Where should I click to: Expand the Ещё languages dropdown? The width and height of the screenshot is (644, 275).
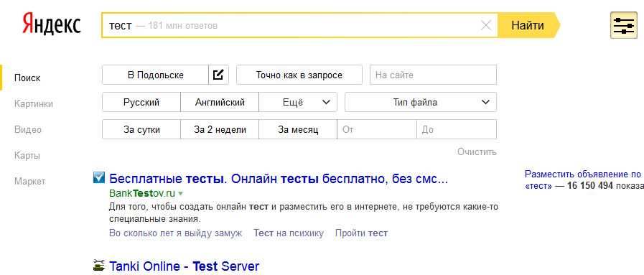point(298,102)
